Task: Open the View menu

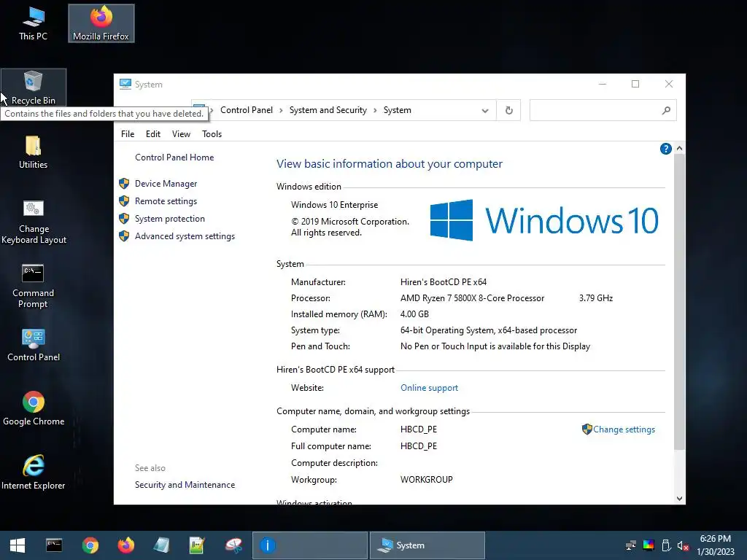Action: [x=181, y=134]
